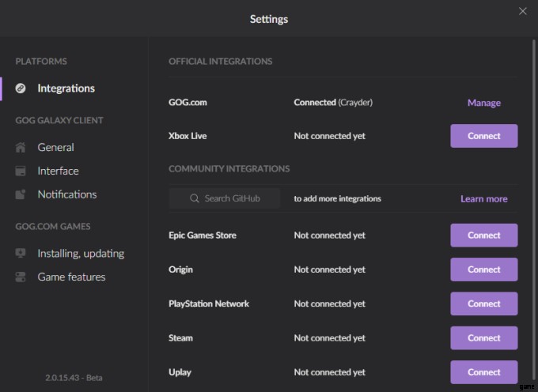Screen dimensions: 538x392
Task: Go to Notifications settings
Action: (66, 194)
